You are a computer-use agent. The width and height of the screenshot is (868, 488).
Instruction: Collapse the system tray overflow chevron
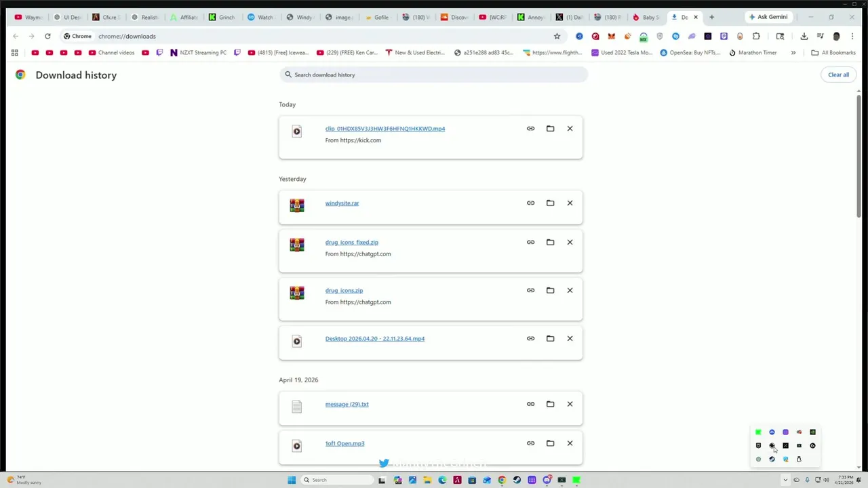(x=785, y=480)
